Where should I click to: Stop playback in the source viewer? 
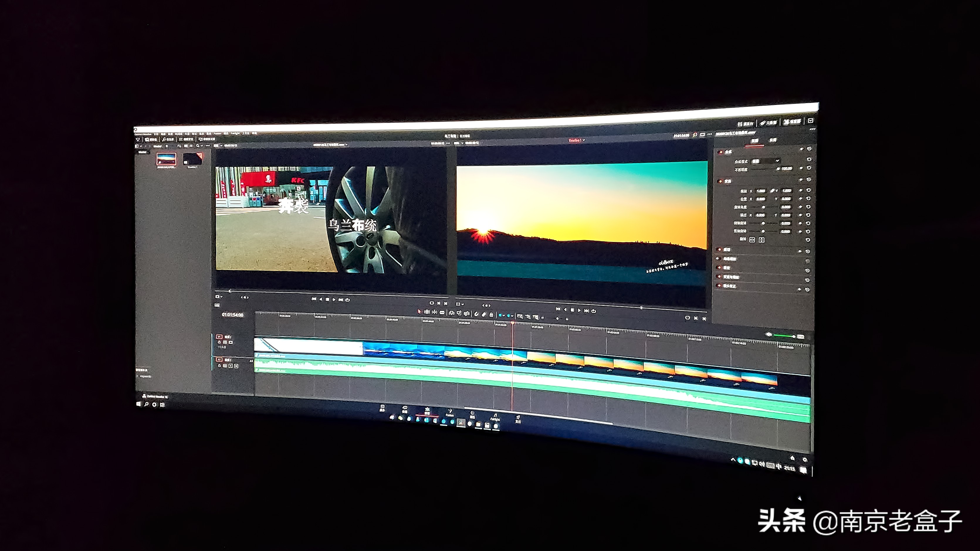click(328, 300)
